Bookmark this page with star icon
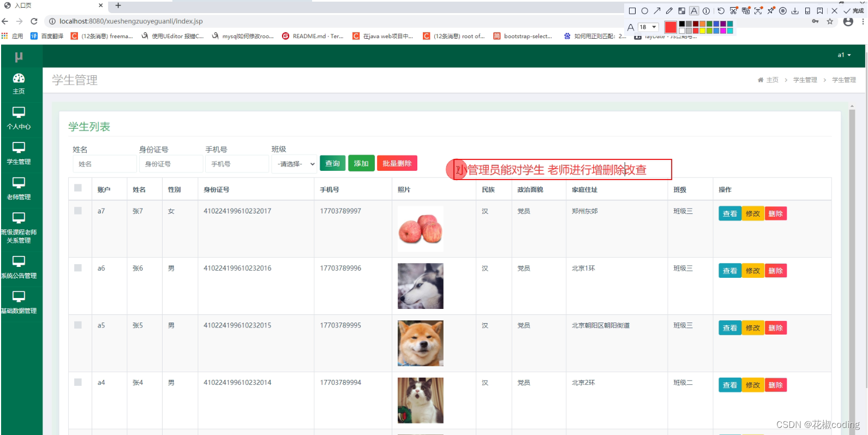 pyautogui.click(x=830, y=21)
